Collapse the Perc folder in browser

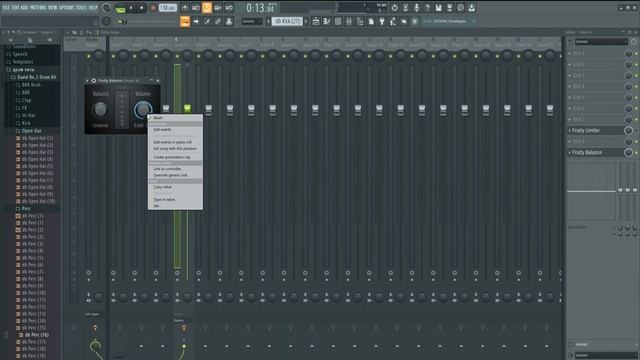(x=26, y=209)
